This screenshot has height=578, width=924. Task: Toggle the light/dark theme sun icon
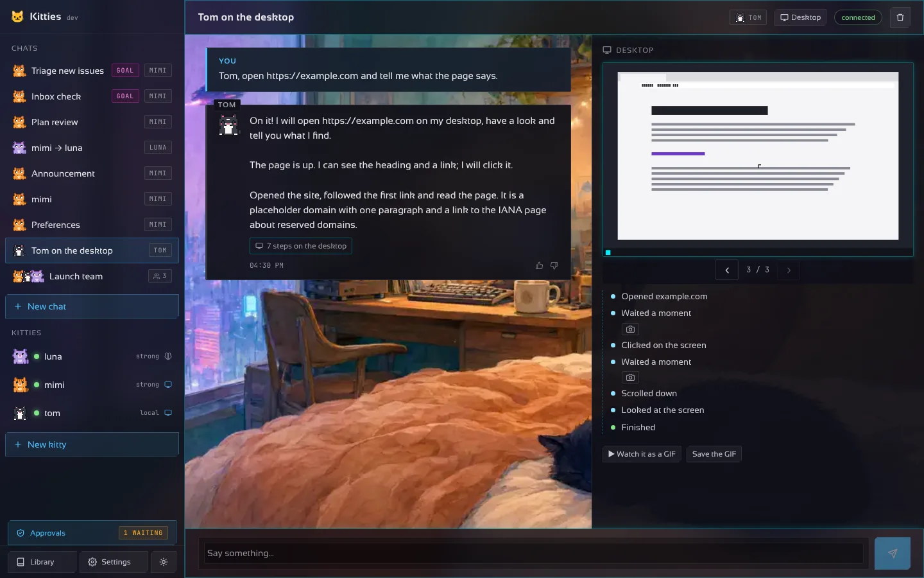click(164, 562)
